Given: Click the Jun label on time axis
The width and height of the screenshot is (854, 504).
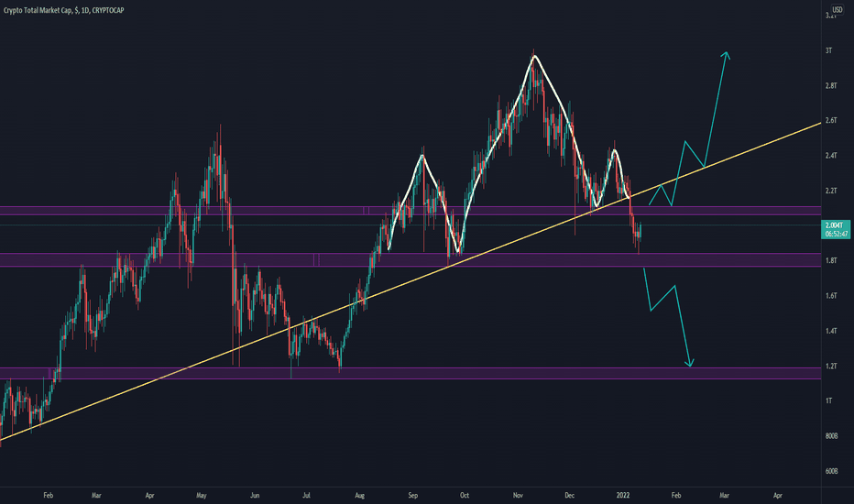Looking at the screenshot, I should pyautogui.click(x=255, y=495).
